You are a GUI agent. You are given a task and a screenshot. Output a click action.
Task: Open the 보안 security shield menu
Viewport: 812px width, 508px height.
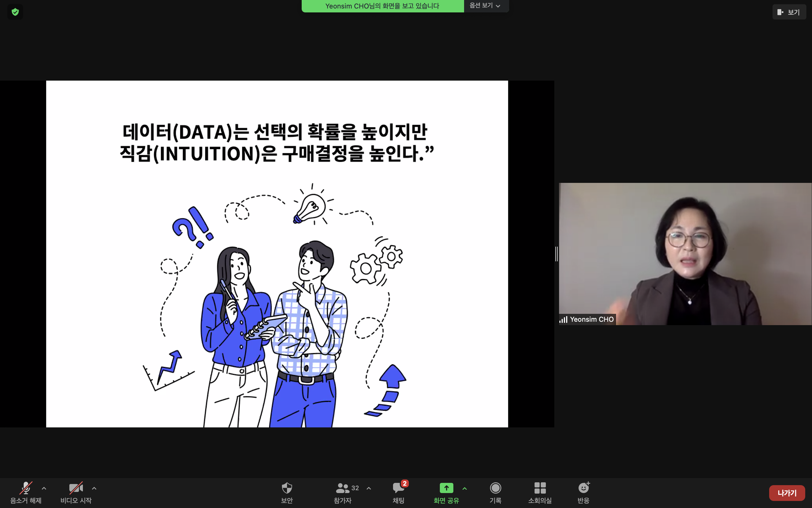[x=287, y=492]
